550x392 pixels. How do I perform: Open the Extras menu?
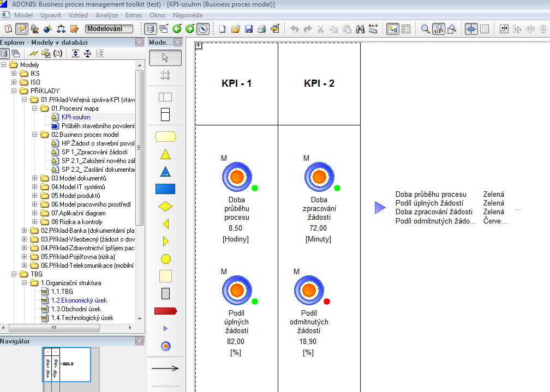[134, 15]
